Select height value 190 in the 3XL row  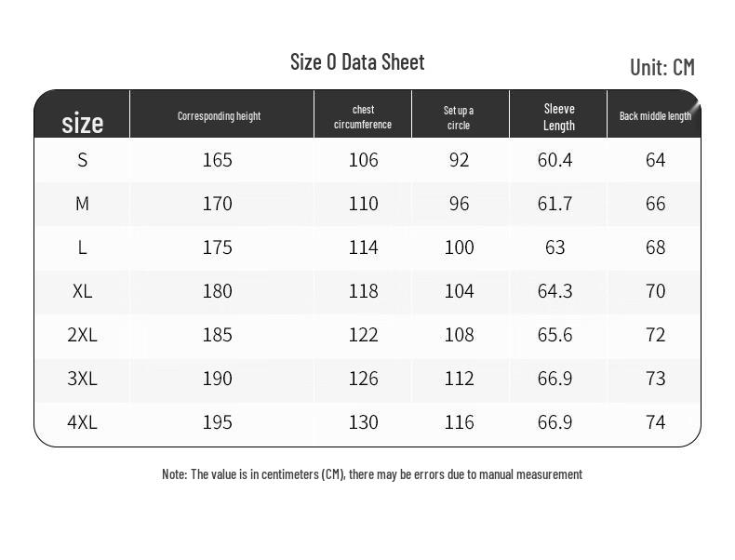(x=217, y=379)
